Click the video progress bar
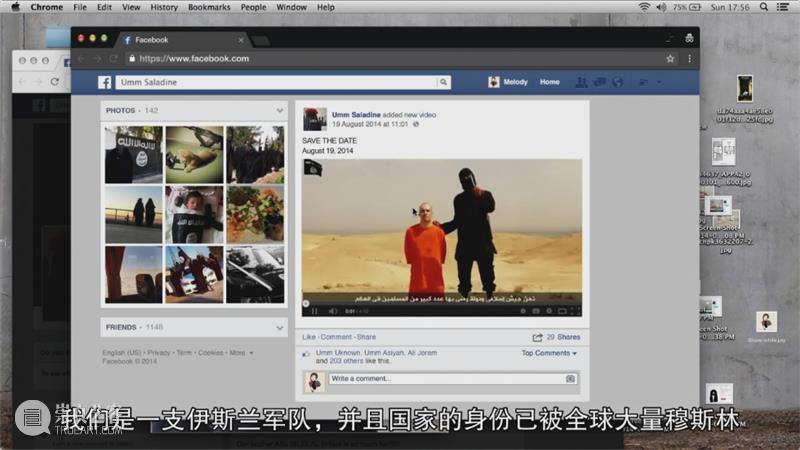 [441, 303]
